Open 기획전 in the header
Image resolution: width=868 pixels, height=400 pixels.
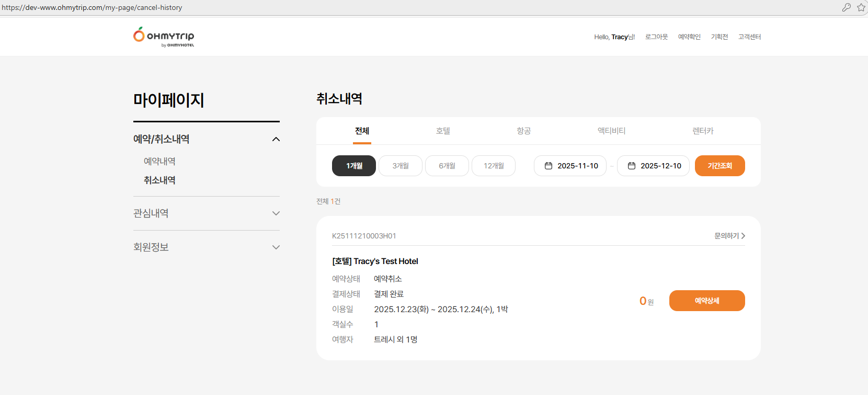719,37
